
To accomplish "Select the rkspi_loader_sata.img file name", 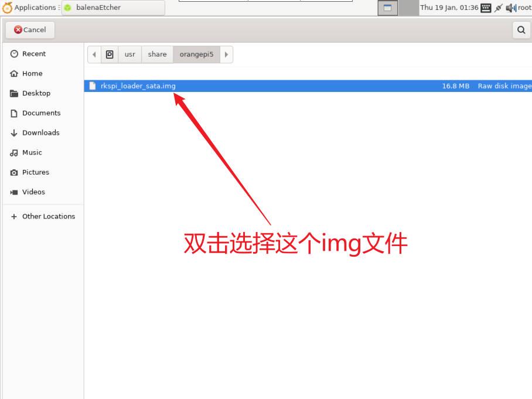I will click(138, 86).
